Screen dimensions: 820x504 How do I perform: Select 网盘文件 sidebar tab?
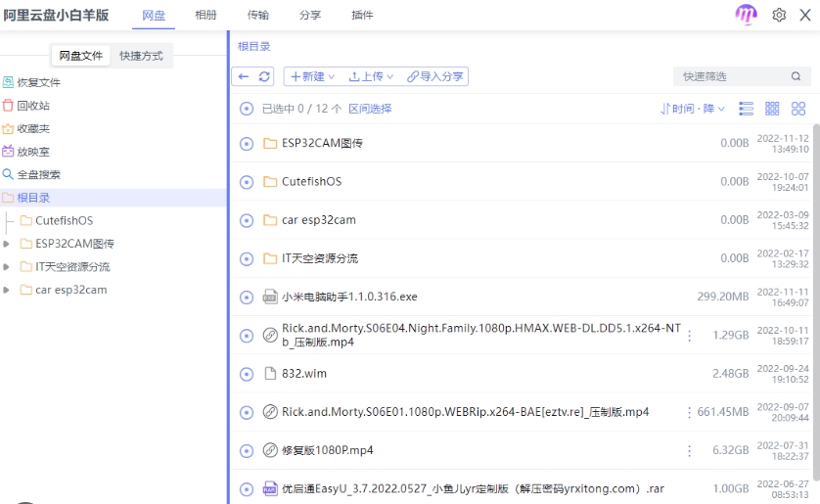[80, 56]
